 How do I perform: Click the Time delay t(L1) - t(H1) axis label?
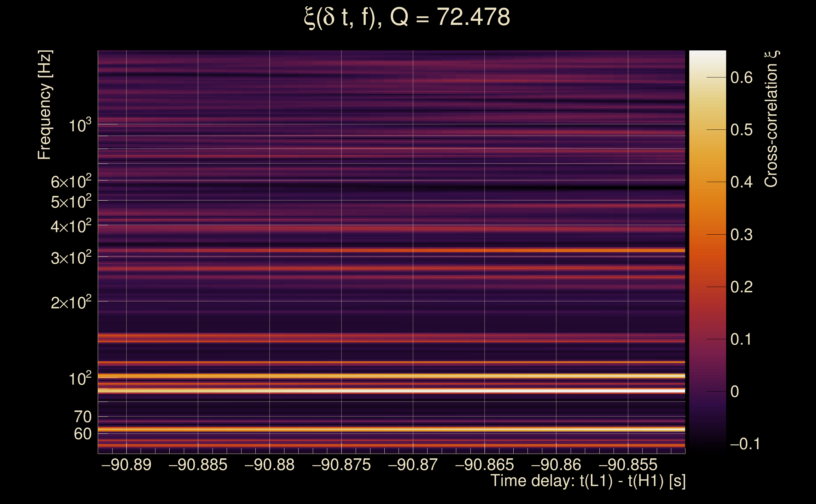588,481
